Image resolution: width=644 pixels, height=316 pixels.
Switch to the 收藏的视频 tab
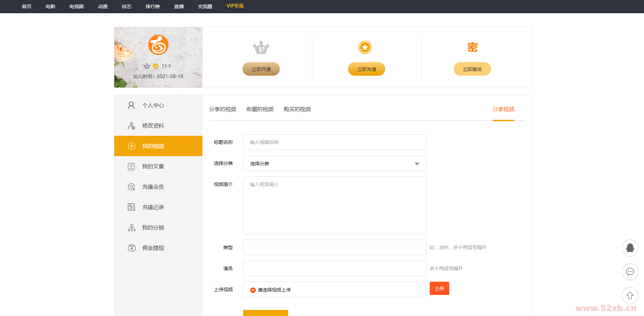[260, 109]
